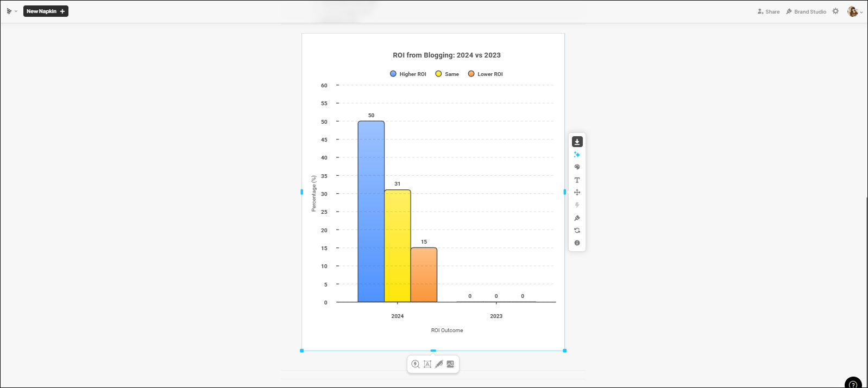
Task: Select the text T font tool
Action: point(577,180)
